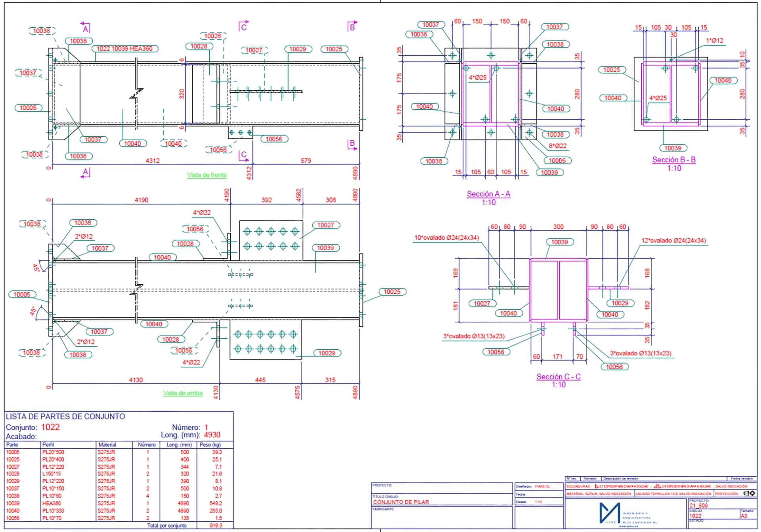Select the 919.3 total weight value

(216, 526)
